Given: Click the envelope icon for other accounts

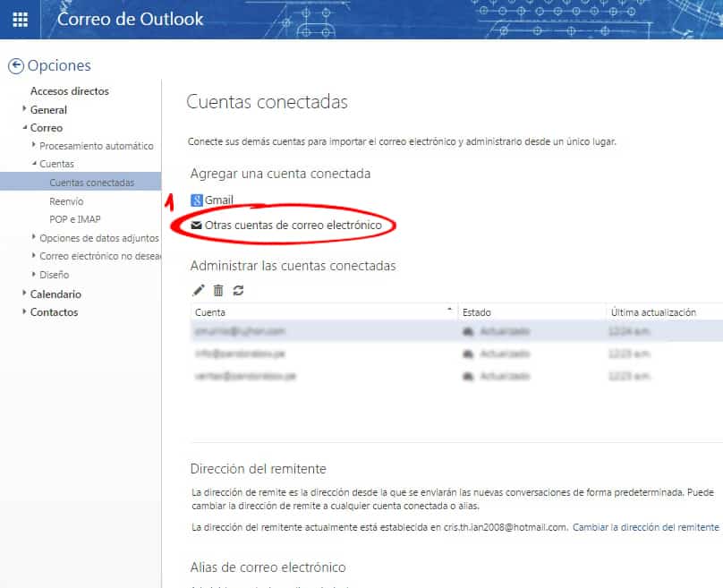Looking at the screenshot, I should [x=197, y=225].
